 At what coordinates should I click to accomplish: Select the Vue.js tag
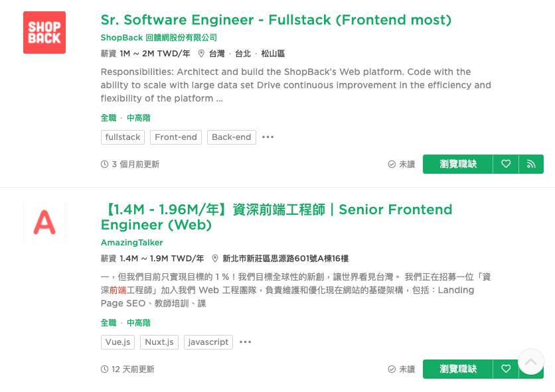coord(118,342)
